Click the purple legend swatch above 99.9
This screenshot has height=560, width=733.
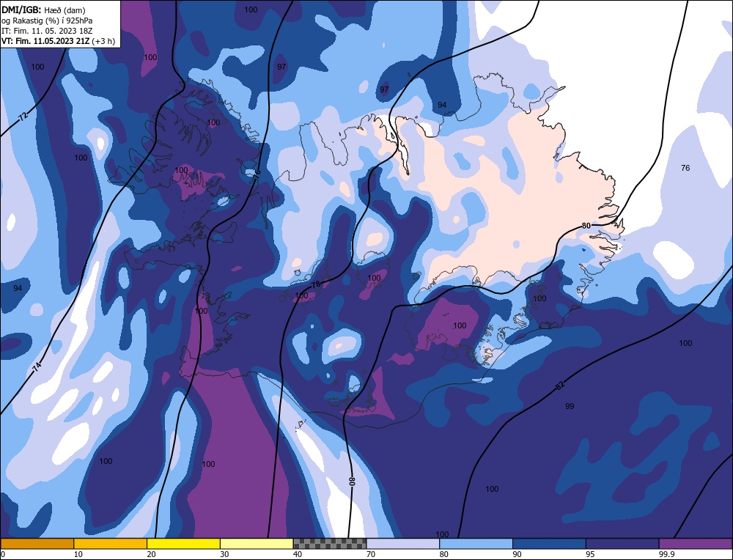(x=696, y=544)
